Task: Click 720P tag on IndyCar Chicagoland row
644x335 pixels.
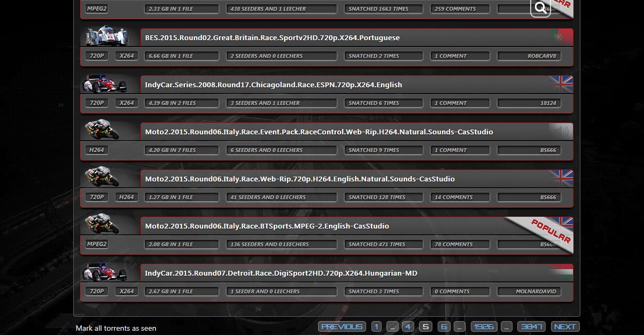Action: [97, 103]
